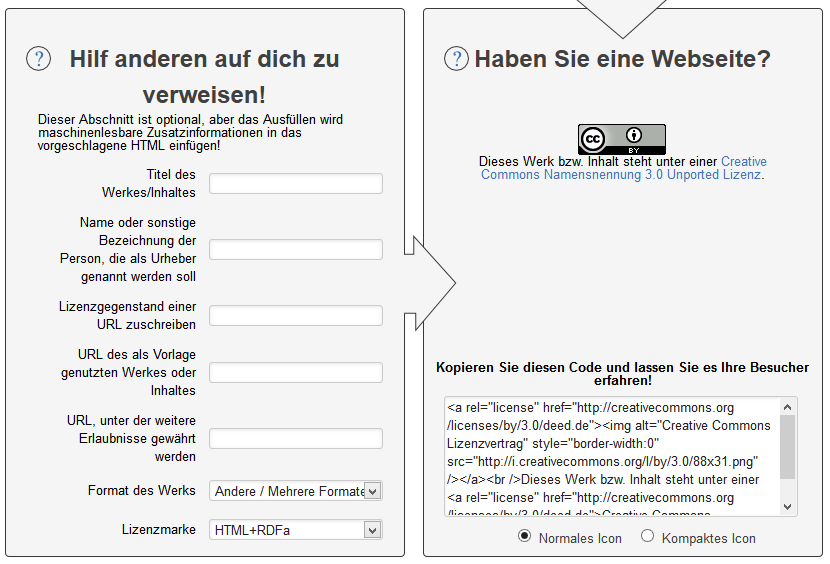This screenshot has width=830, height=564.
Task: Click the 'Kompaktes Icon' label text
Action: [709, 538]
